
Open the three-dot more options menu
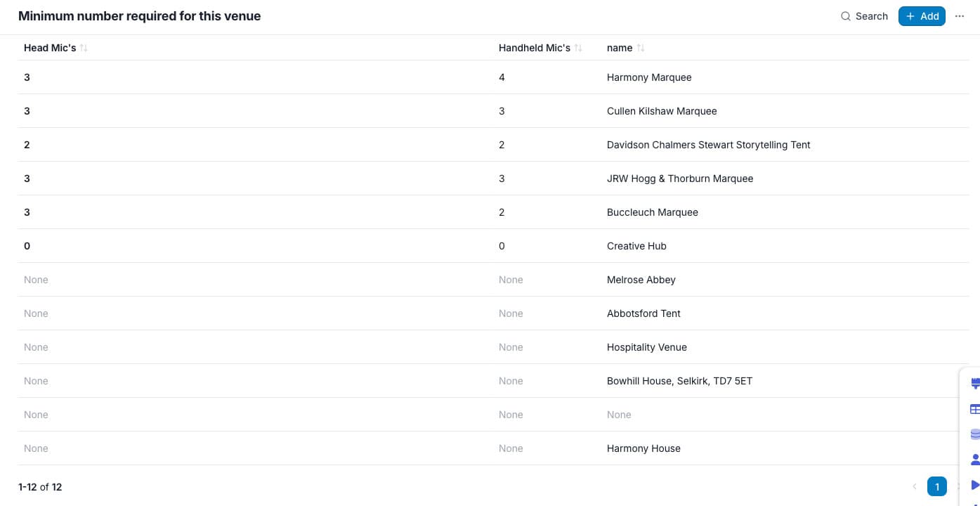960,16
